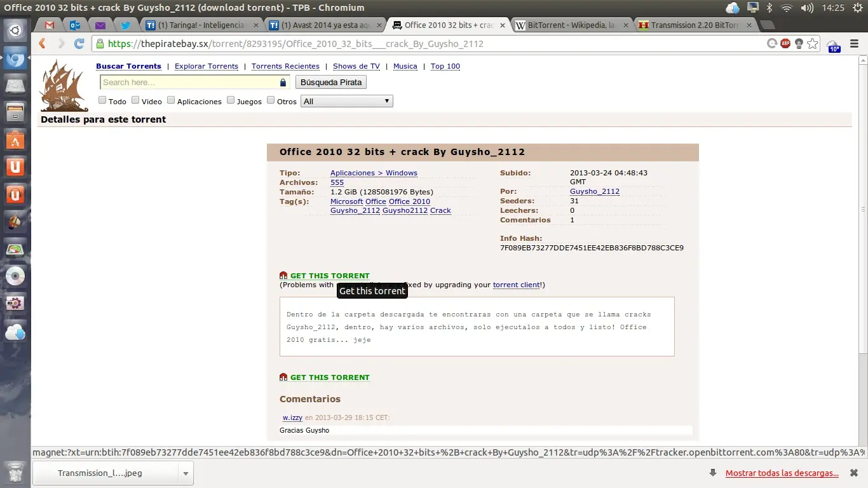Open commenter w.izzy profile link
868x488 pixels.
click(292, 417)
